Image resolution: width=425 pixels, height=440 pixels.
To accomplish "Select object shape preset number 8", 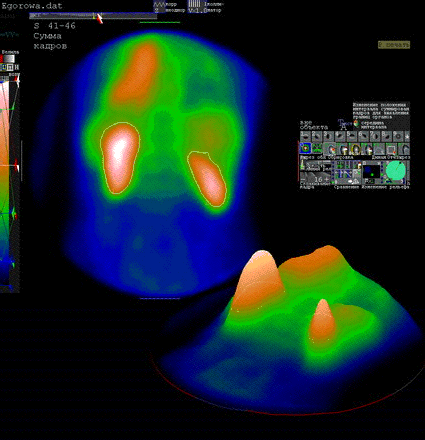I will (386, 136).
